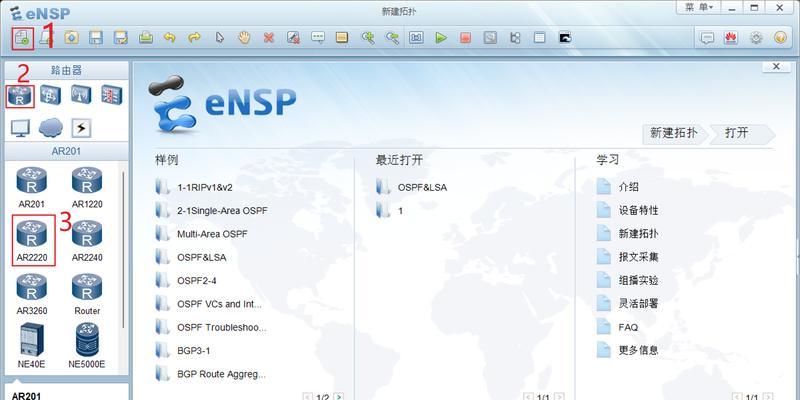Click the Print toolbar icon
Image resolution: width=800 pixels, height=400 pixels.
pos(145,38)
